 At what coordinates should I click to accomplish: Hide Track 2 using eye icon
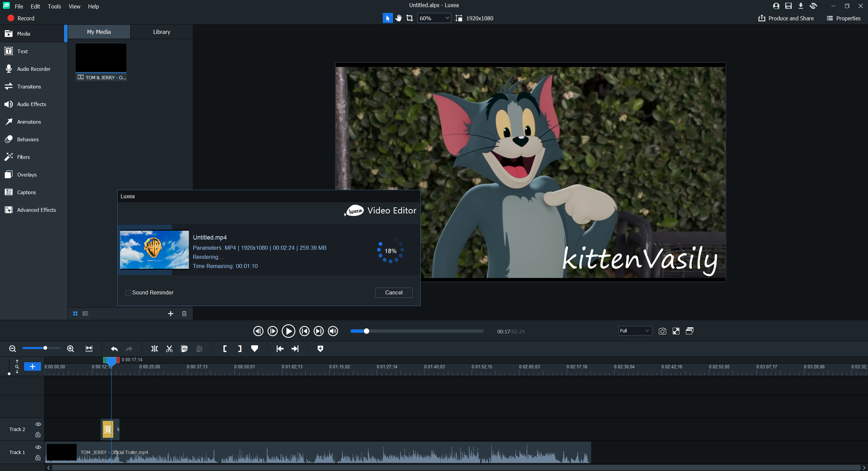click(x=38, y=424)
